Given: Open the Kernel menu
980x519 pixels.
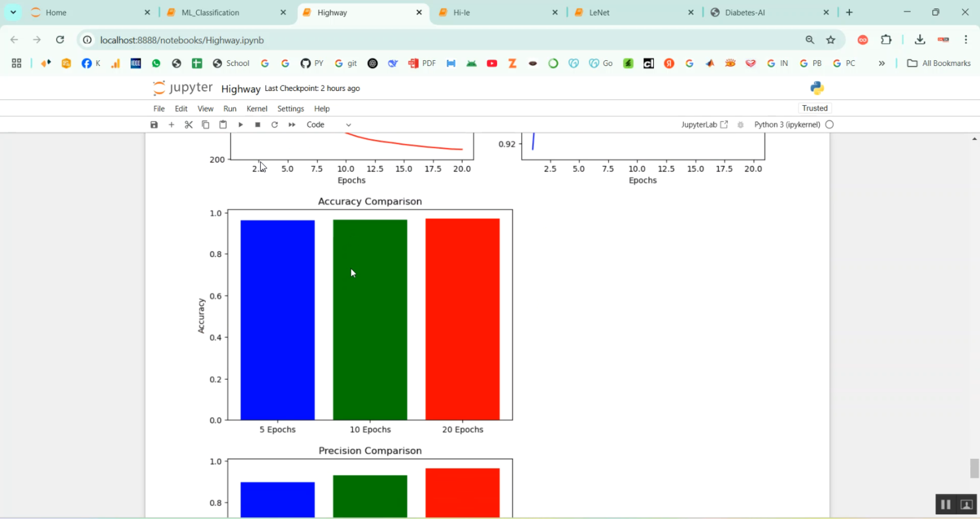Looking at the screenshot, I should click(257, 109).
